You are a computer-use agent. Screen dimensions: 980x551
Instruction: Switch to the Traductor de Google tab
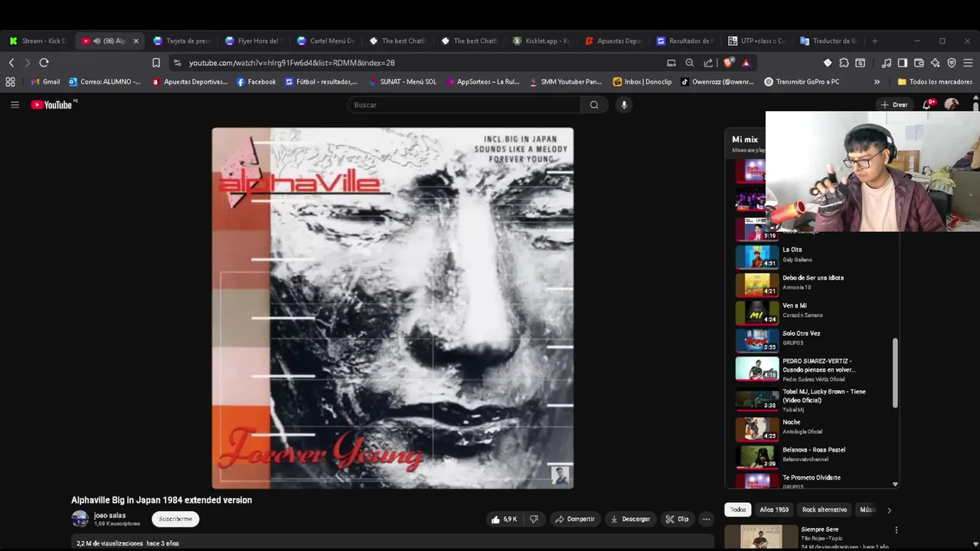[828, 41]
